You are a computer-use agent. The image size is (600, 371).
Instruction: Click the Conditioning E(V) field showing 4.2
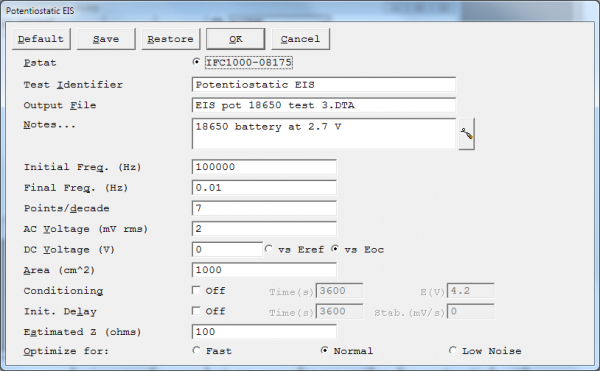point(471,291)
